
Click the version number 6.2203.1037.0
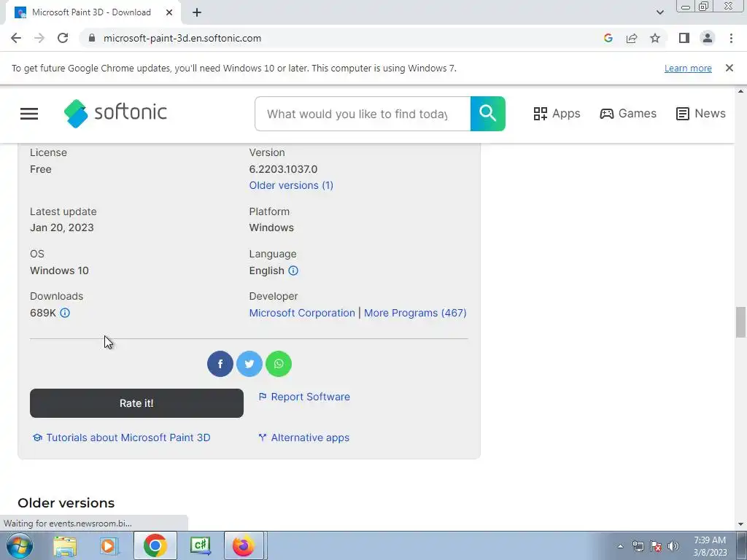click(283, 169)
